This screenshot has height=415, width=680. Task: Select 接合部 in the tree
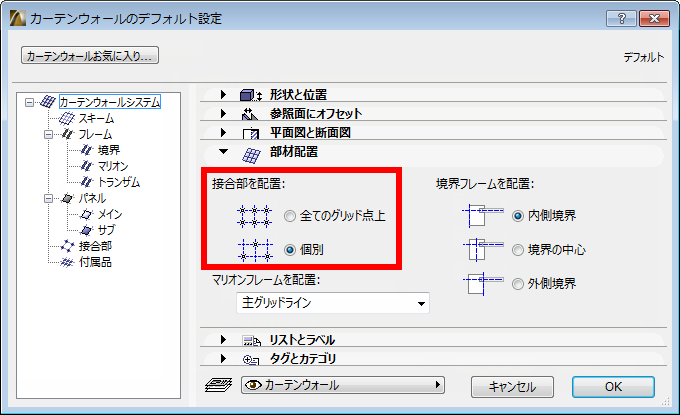95,246
